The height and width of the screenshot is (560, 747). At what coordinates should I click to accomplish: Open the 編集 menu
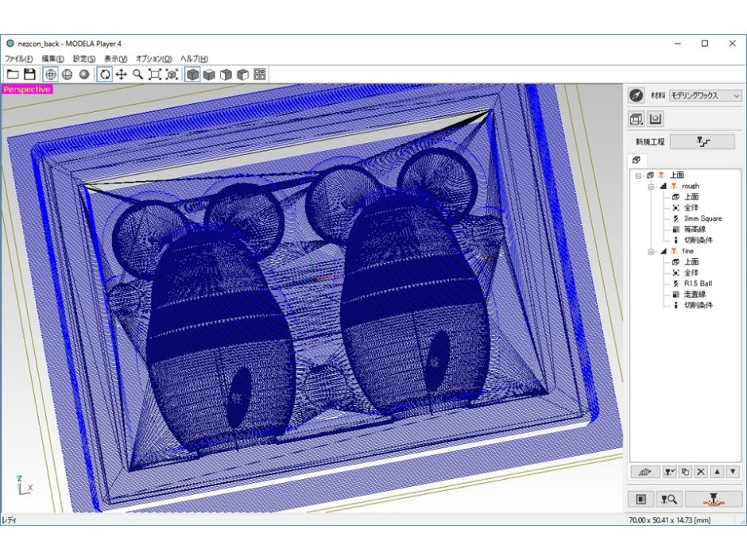(x=53, y=59)
